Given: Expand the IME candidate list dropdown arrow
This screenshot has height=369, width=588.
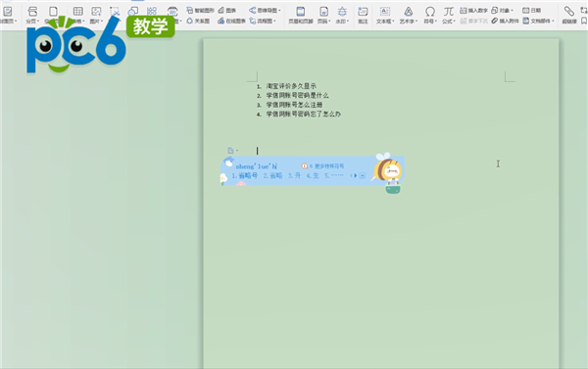Looking at the screenshot, I should coord(363,176).
